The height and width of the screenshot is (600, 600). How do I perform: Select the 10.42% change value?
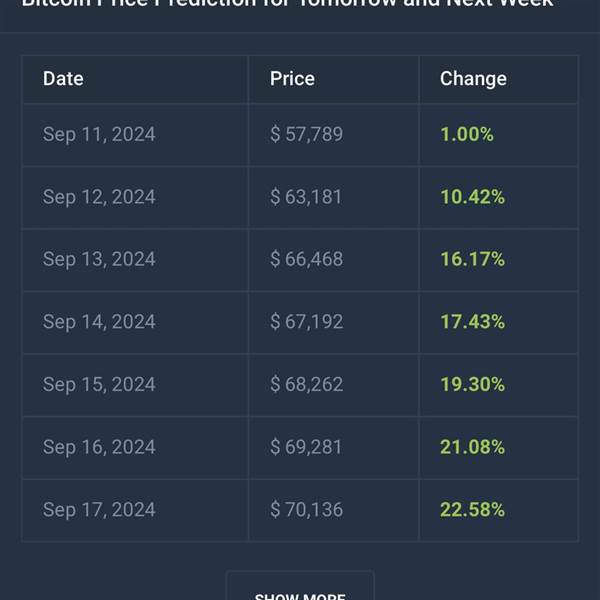(x=473, y=197)
